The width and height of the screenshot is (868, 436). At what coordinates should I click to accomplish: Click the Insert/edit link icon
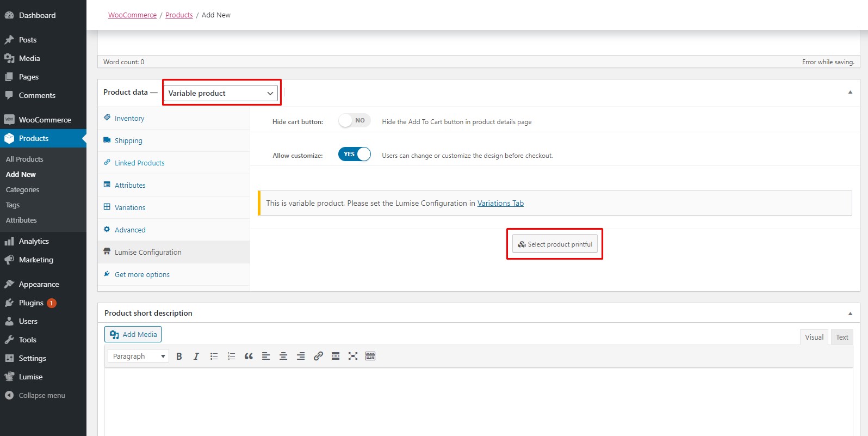tap(318, 356)
